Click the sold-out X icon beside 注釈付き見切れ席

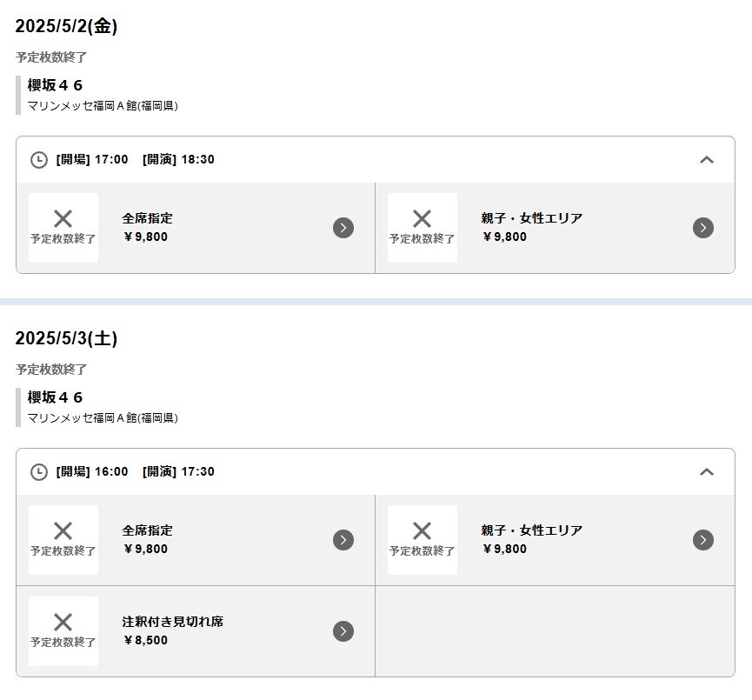point(63,623)
